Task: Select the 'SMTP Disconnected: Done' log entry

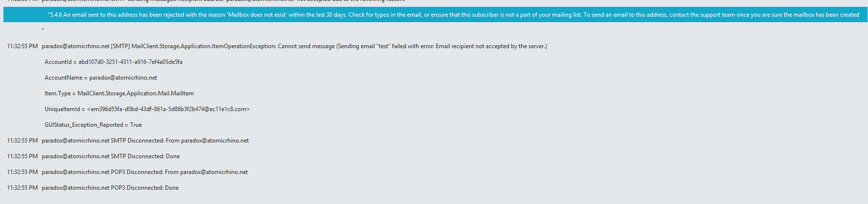Action: point(111,156)
